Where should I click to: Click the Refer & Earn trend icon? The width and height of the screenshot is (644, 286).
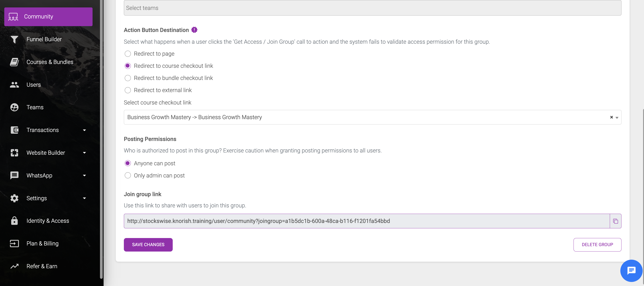14,266
